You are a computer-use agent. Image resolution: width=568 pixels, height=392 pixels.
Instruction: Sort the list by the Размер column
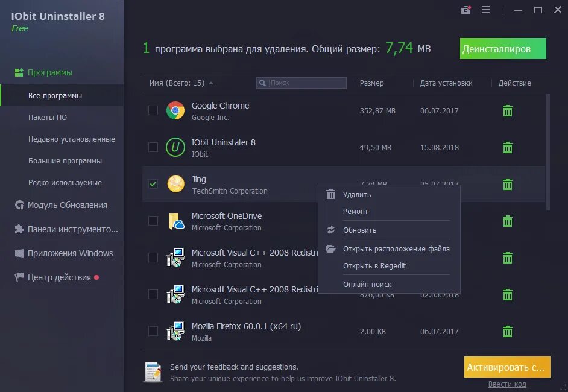click(x=371, y=83)
